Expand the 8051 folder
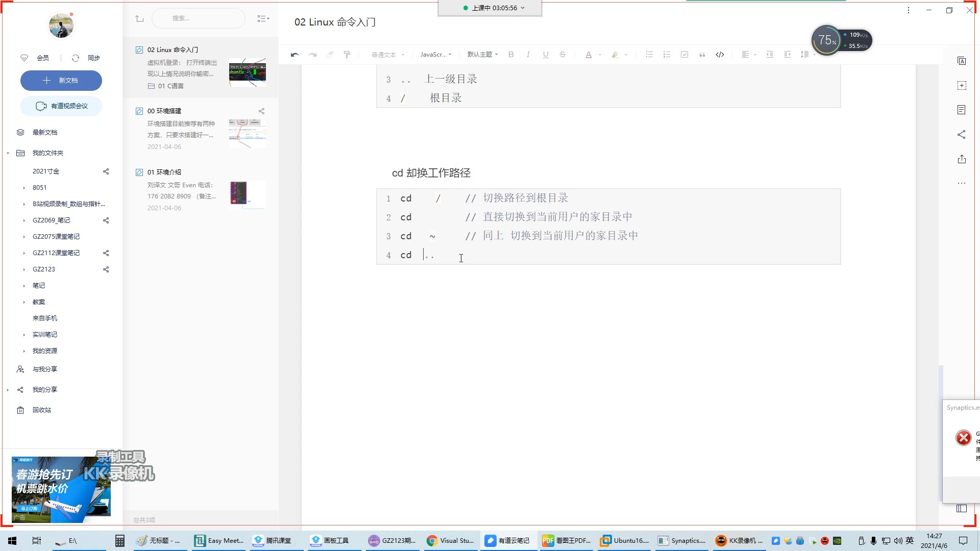The image size is (980, 551). click(24, 188)
